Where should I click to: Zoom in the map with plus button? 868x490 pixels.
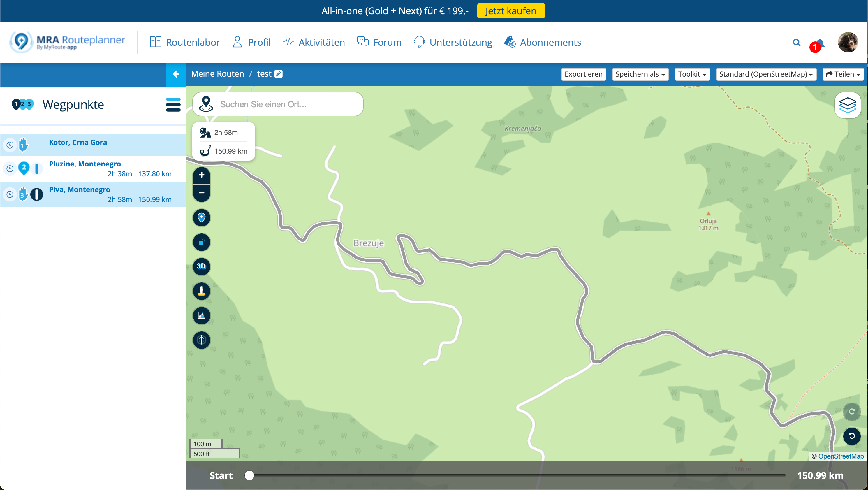click(x=202, y=175)
